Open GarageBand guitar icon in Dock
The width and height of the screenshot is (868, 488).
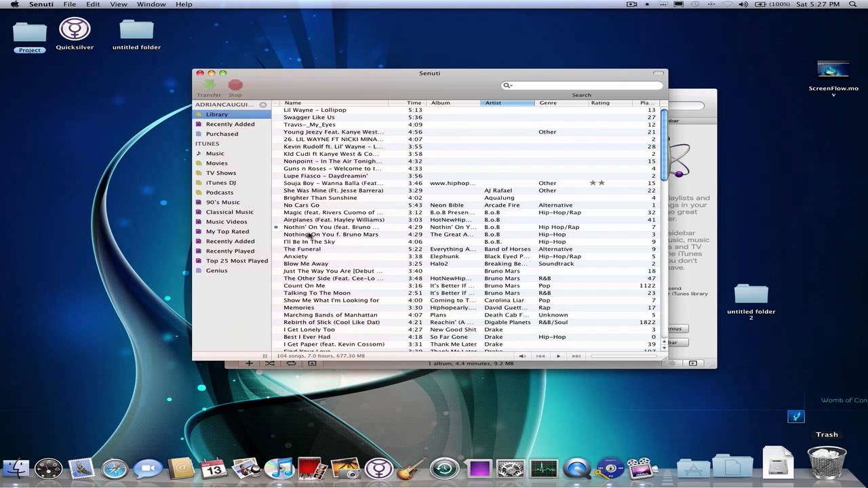coord(410,468)
